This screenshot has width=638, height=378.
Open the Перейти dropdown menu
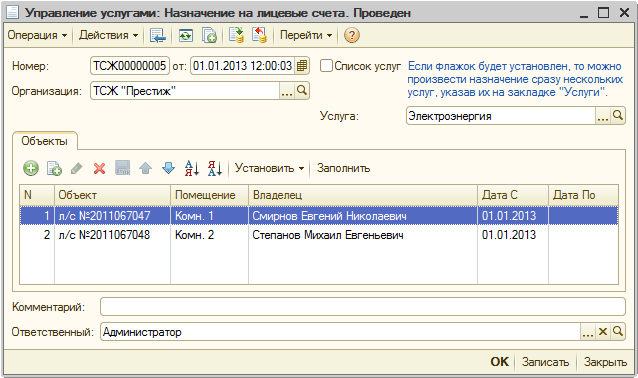(306, 35)
